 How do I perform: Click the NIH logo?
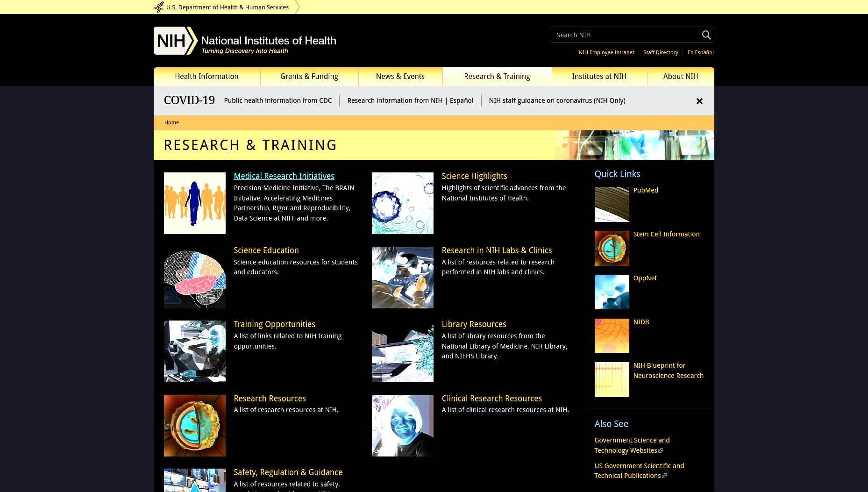pyautogui.click(x=176, y=41)
